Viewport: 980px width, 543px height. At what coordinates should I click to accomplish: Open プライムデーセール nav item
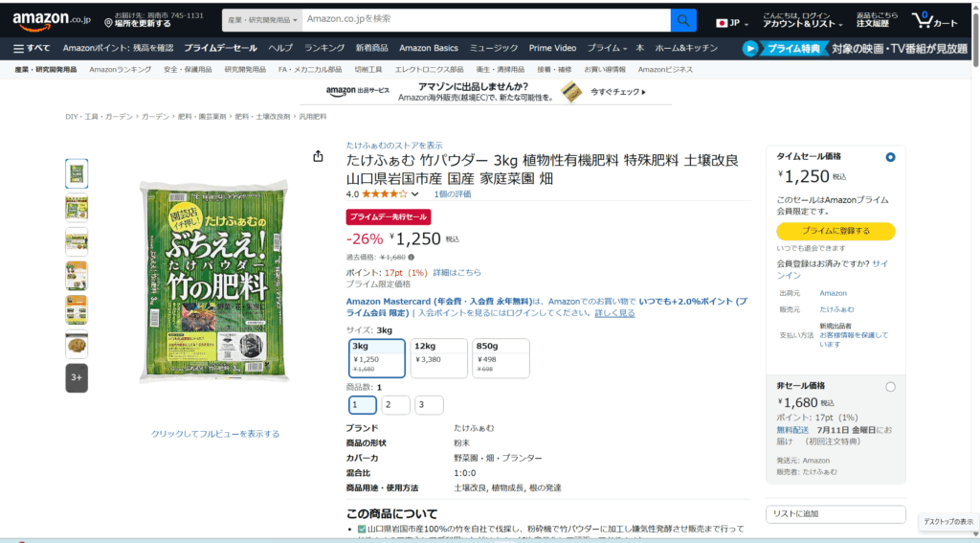click(x=220, y=48)
